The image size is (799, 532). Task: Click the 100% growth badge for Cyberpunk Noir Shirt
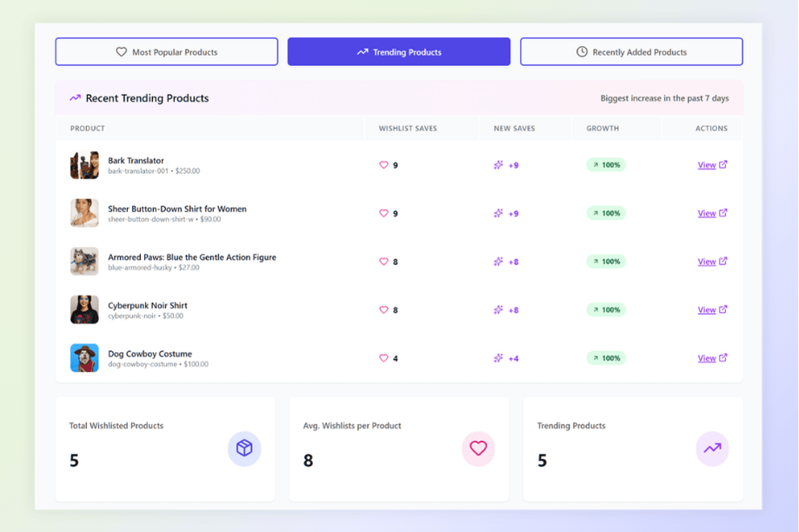[605, 309]
